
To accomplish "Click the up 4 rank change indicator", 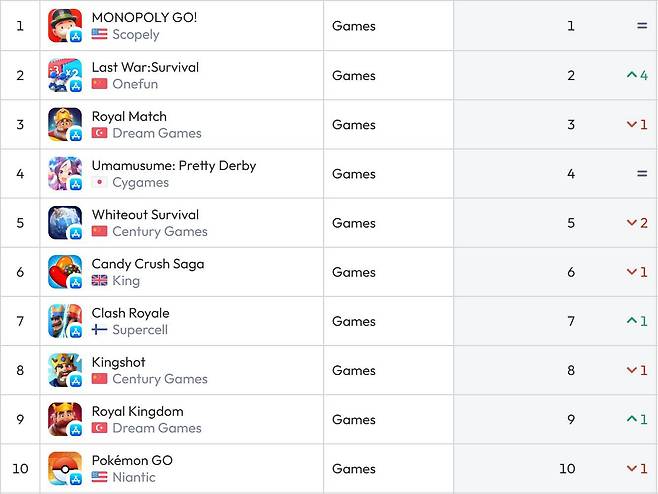I will [637, 75].
